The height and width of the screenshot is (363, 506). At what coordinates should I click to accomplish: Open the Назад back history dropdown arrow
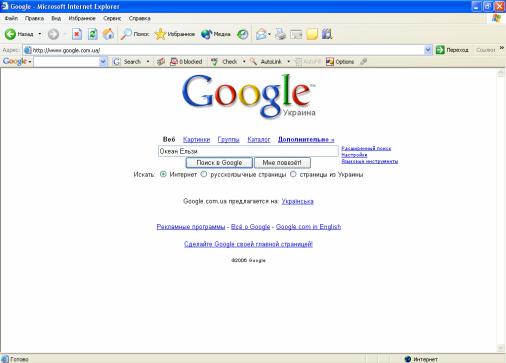40,34
